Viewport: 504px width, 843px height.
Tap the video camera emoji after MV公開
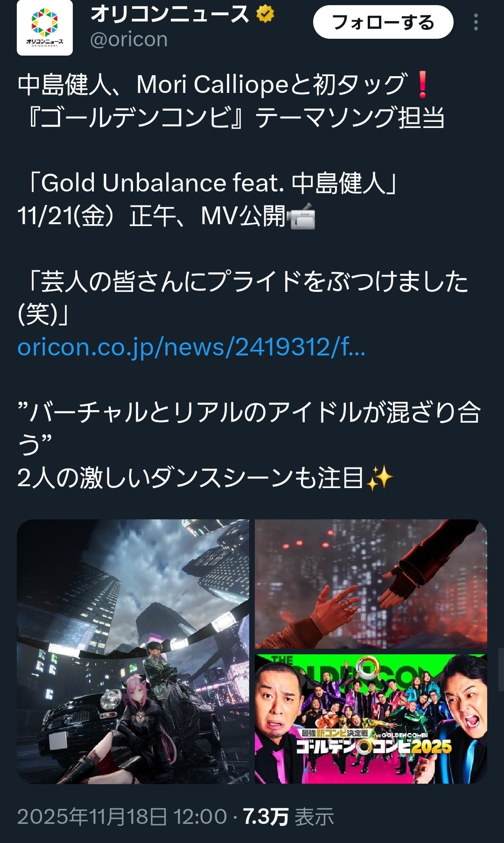pyautogui.click(x=301, y=217)
